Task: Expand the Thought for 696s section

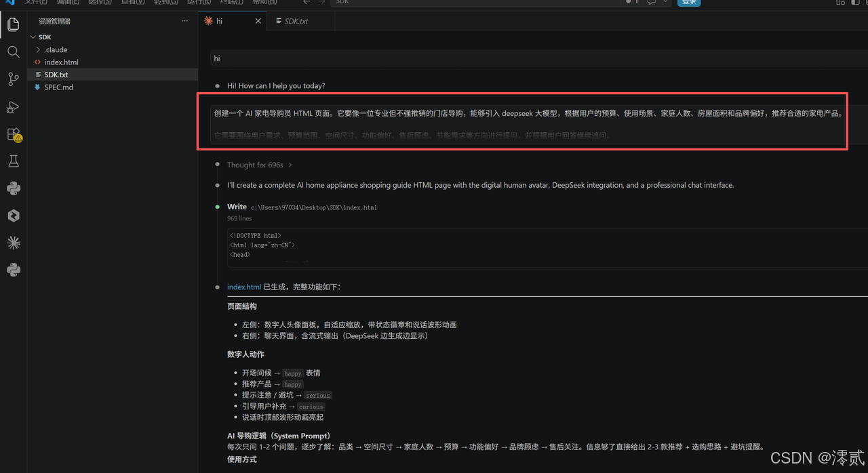Action: pyautogui.click(x=260, y=165)
